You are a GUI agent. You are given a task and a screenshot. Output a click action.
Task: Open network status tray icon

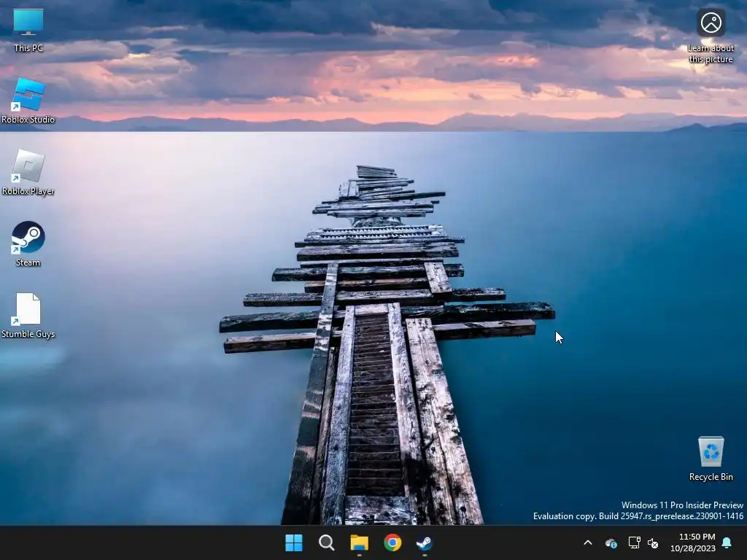634,542
